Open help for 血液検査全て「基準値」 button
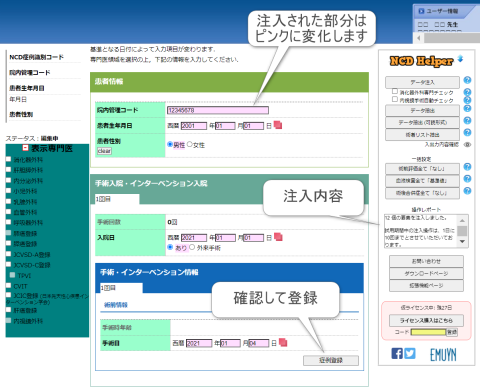Screen dimensions: 480x390 point(467,179)
